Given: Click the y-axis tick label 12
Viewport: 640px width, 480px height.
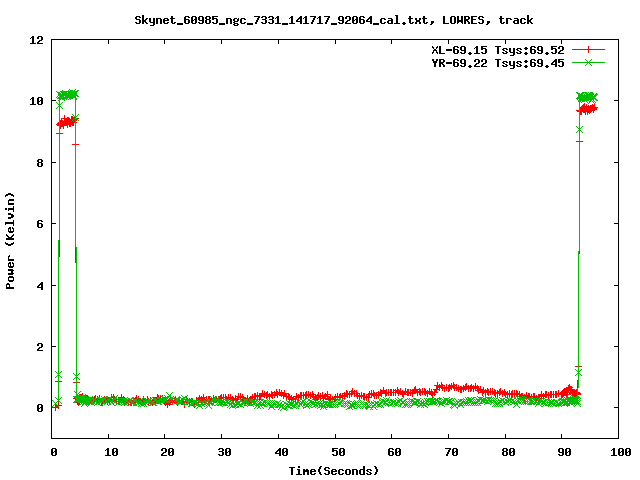Looking at the screenshot, I should [37, 40].
